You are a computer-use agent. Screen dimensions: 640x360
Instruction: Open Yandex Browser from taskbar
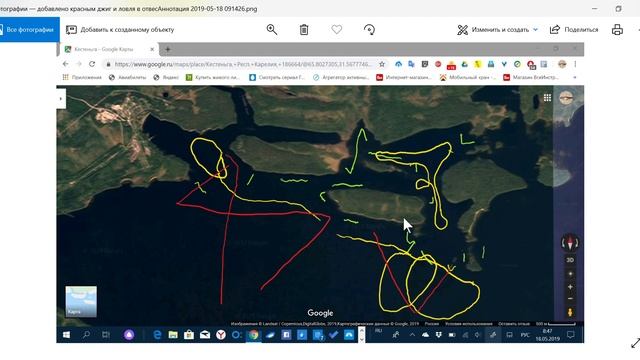[221, 335]
